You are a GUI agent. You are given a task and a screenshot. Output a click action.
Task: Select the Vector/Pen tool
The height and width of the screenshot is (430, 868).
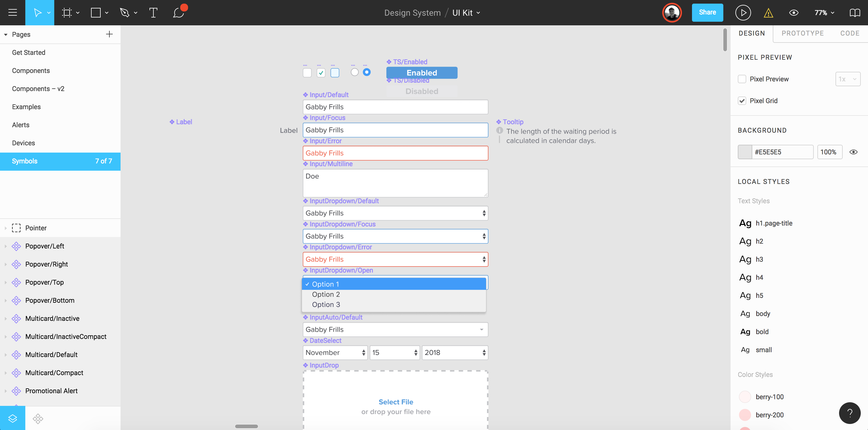(x=124, y=13)
